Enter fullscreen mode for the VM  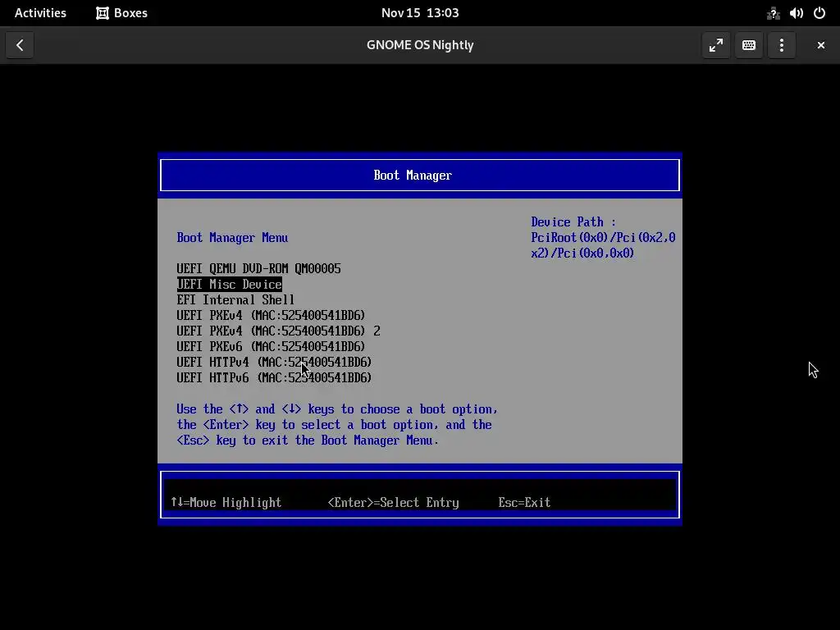(x=715, y=45)
